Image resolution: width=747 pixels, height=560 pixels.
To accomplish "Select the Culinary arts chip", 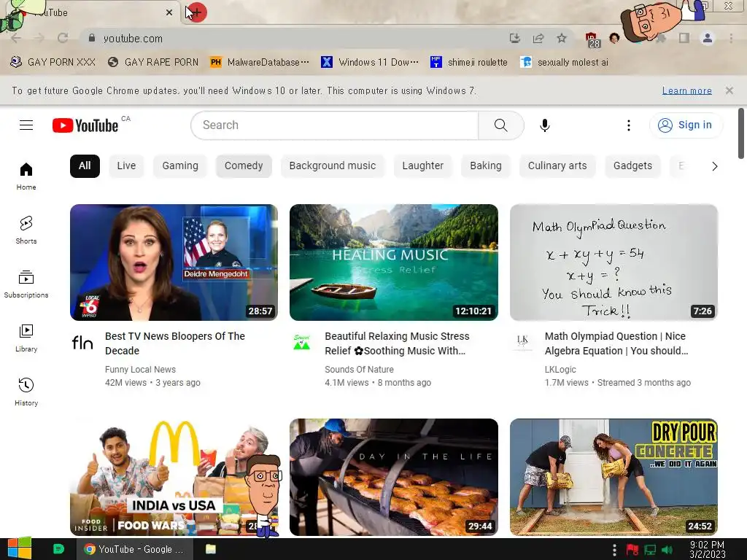I will (x=557, y=166).
